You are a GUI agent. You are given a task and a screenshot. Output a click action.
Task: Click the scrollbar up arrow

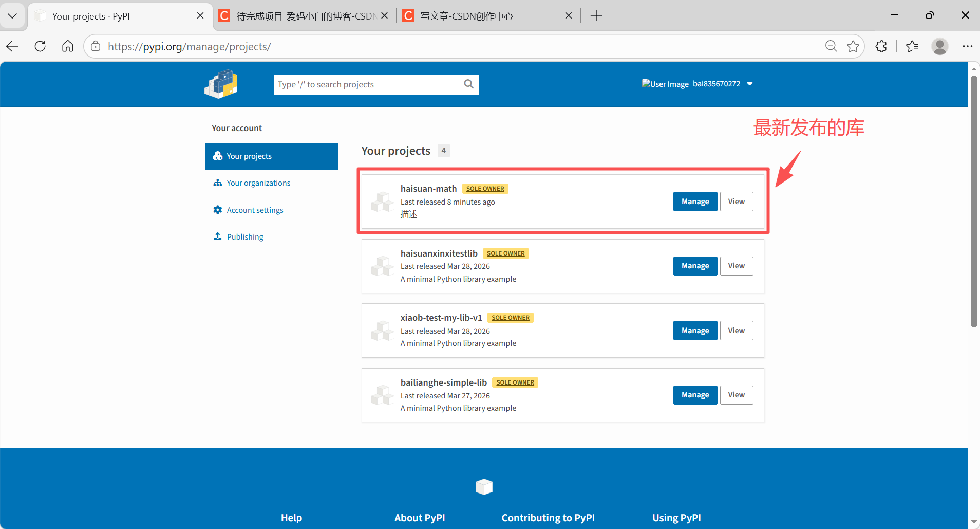[x=974, y=68]
